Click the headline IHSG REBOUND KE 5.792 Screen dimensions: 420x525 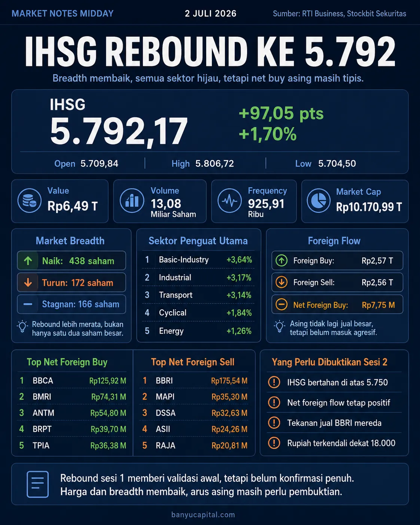[210, 52]
